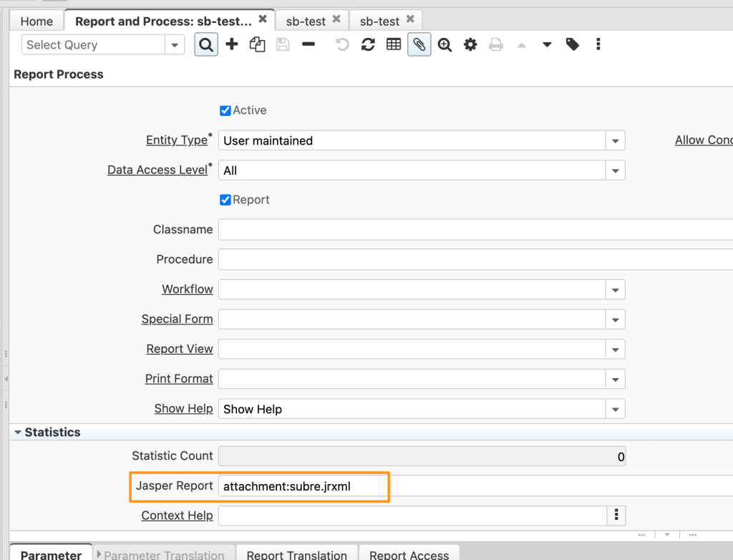Open the record lookup search dialog

pyautogui.click(x=206, y=44)
